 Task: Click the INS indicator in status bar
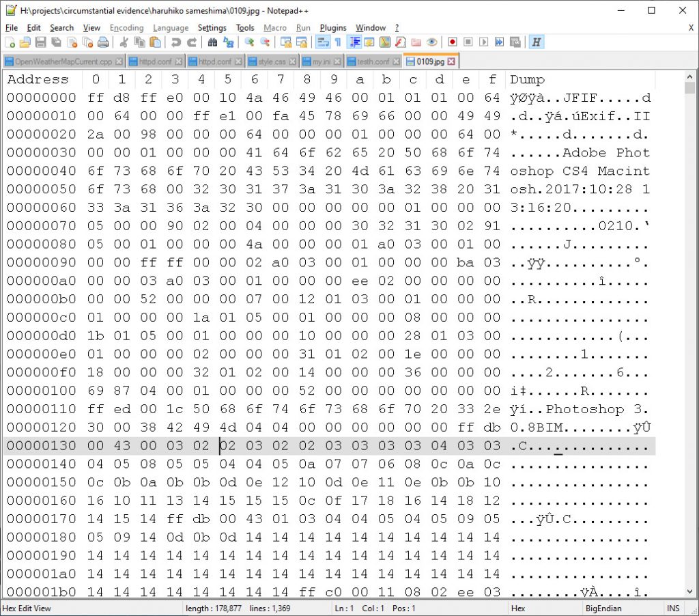[673, 608]
